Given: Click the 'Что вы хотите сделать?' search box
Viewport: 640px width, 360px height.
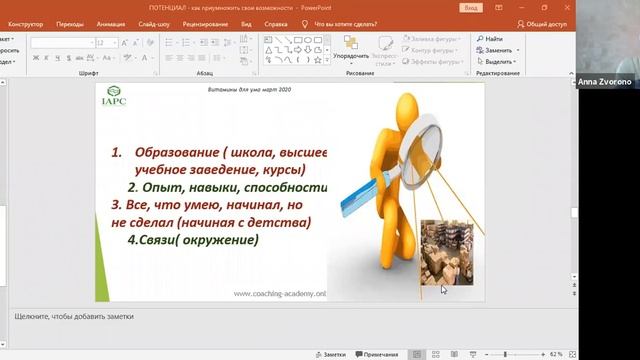Looking at the screenshot, I should coord(345,24).
